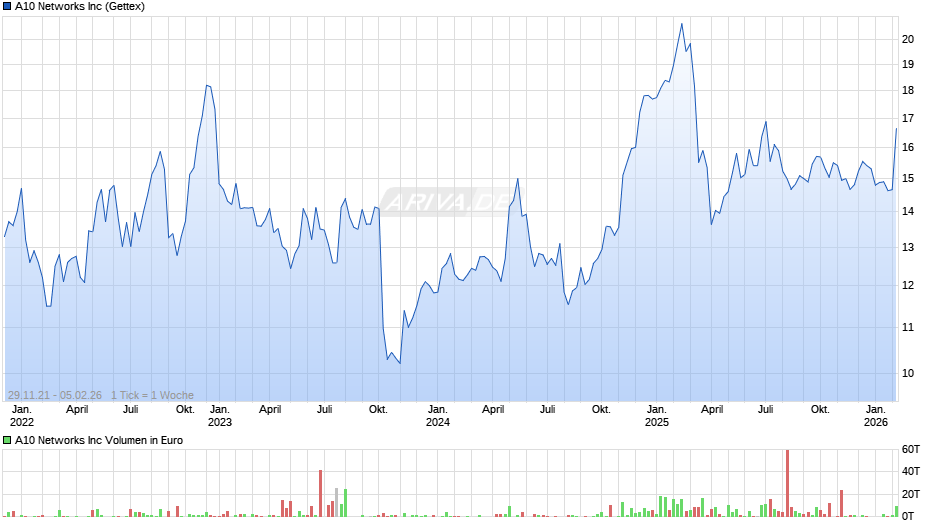Click the red volume bar near 40T in 2023
Screen dimensions: 940x526
(321, 494)
